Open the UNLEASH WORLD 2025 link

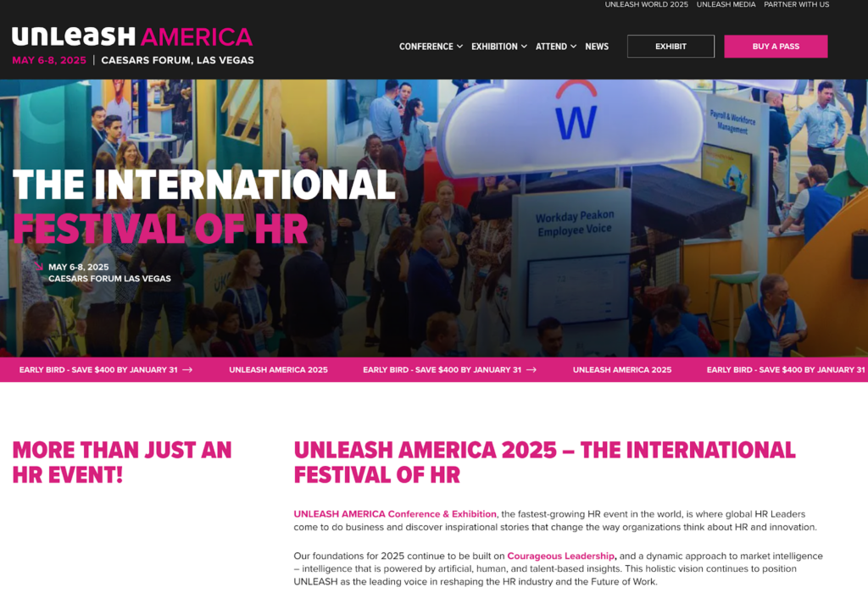(646, 4)
